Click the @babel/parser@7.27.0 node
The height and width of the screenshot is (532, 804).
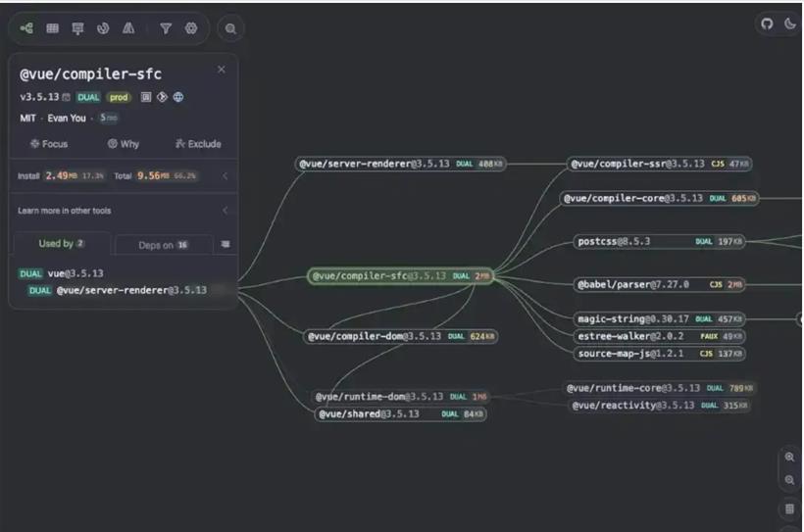660,284
